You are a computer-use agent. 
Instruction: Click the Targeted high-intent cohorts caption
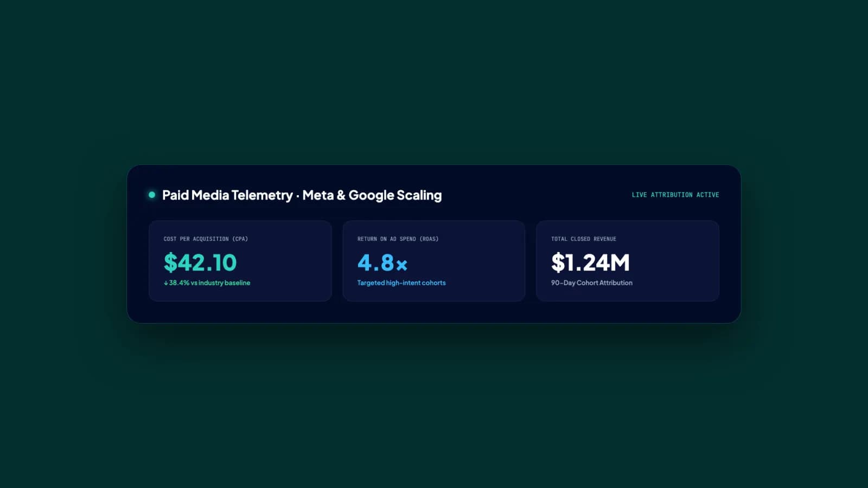pyautogui.click(x=401, y=282)
